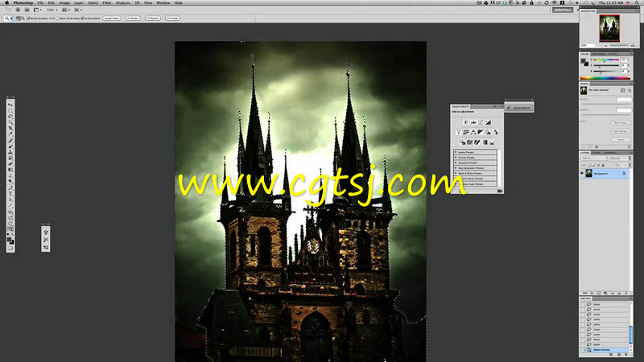
Task: Open the Image menu
Action: [x=64, y=2]
